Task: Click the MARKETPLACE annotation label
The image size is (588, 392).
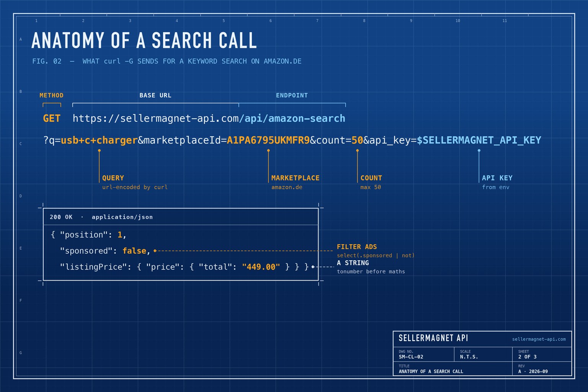Action: click(296, 178)
